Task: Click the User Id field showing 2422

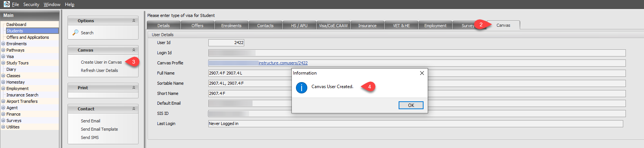Action: 226,43
